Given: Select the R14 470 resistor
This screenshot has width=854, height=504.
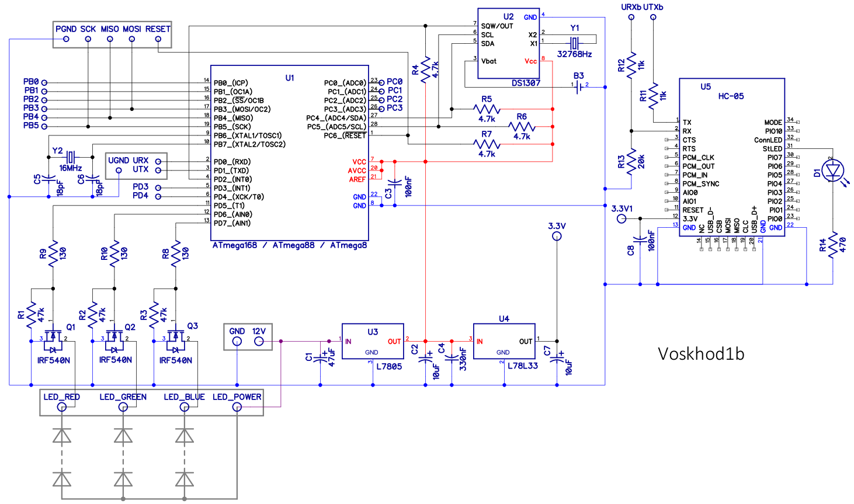Looking at the screenshot, I should [832, 246].
